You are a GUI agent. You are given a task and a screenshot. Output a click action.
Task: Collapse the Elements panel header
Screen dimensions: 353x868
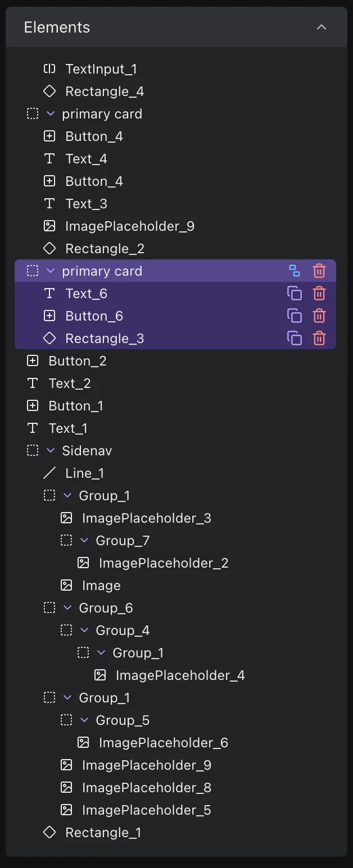click(x=321, y=27)
